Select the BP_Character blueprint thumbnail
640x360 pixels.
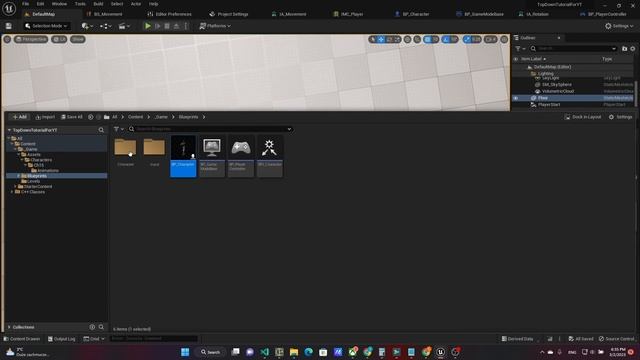coord(183,156)
